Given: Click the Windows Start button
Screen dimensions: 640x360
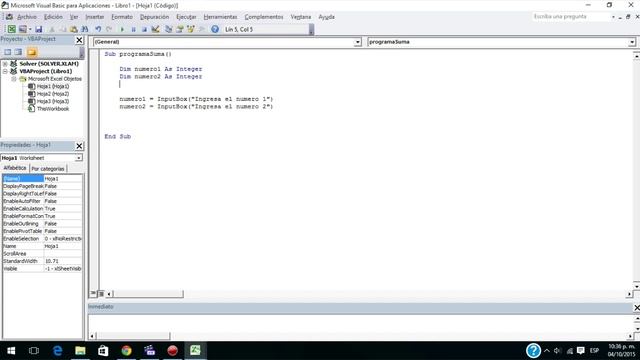Looking at the screenshot, I should [11, 351].
